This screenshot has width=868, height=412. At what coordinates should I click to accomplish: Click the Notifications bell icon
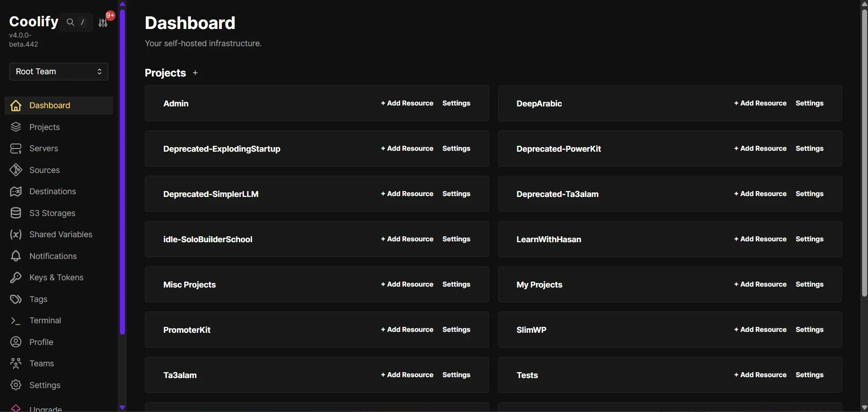tap(16, 256)
